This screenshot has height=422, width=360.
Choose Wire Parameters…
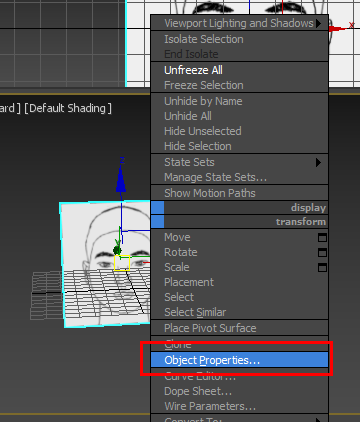[x=239, y=406]
